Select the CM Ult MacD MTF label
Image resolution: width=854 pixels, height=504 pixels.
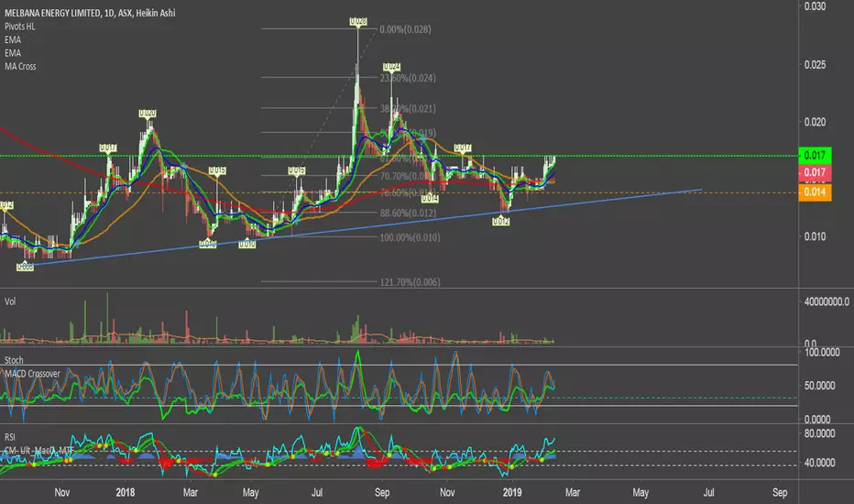(x=39, y=451)
